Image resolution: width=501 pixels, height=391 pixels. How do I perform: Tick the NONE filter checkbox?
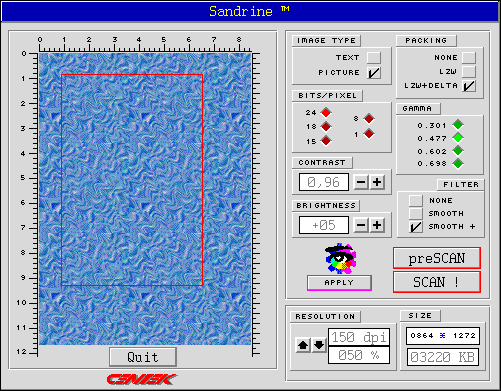click(416, 200)
